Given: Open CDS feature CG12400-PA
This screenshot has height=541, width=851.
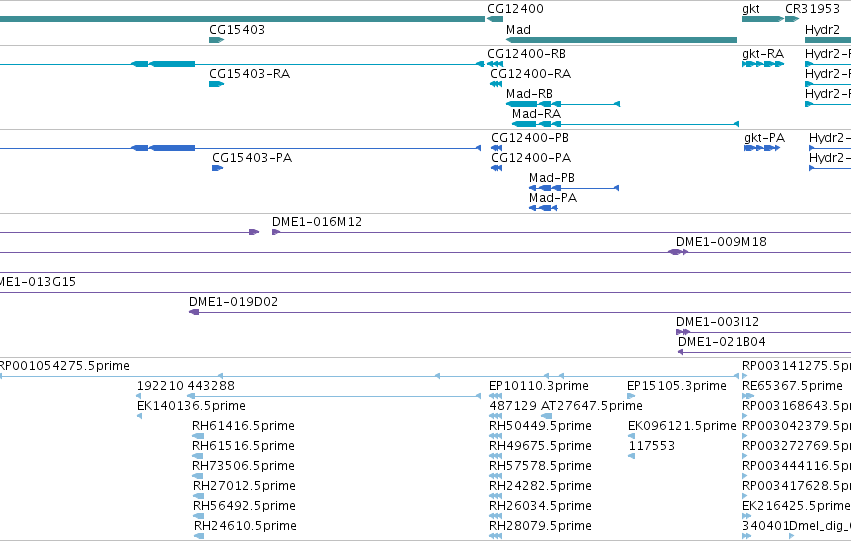Looking at the screenshot, I should click(531, 158).
